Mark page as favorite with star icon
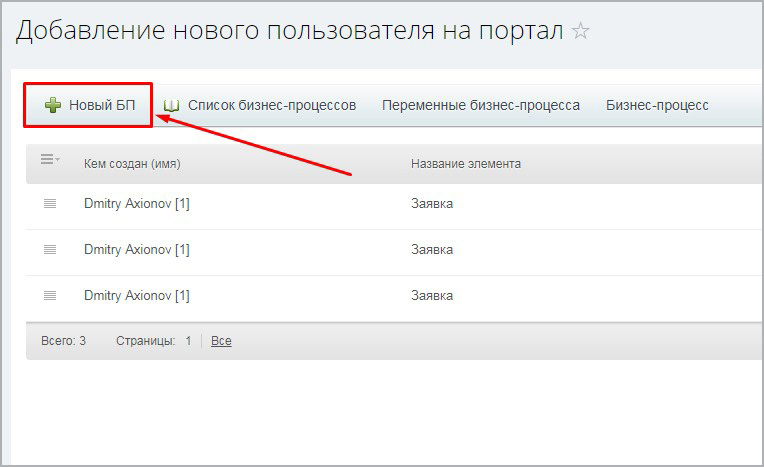Viewport: 764px width, 467px height. (x=581, y=31)
